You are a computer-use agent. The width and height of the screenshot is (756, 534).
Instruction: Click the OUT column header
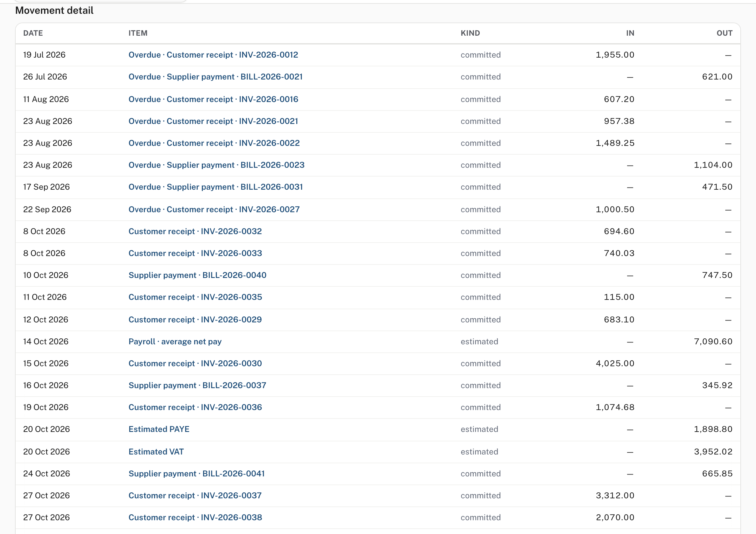pos(724,33)
